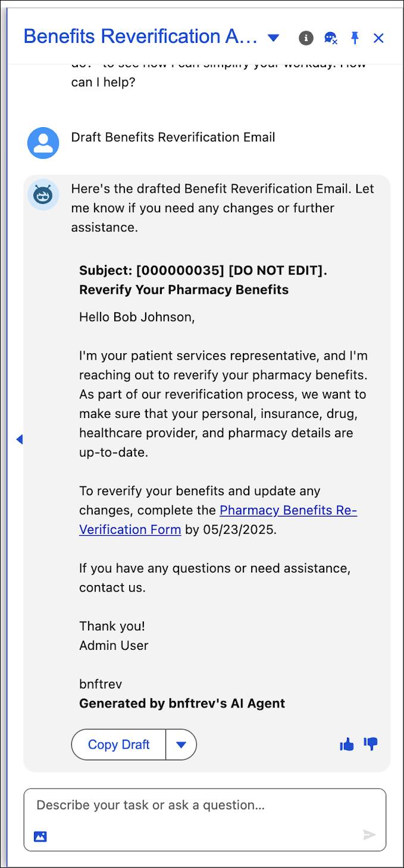Viewport: 404px width, 868px height.
Task: Toggle pinning of the assistant window
Action: (354, 37)
